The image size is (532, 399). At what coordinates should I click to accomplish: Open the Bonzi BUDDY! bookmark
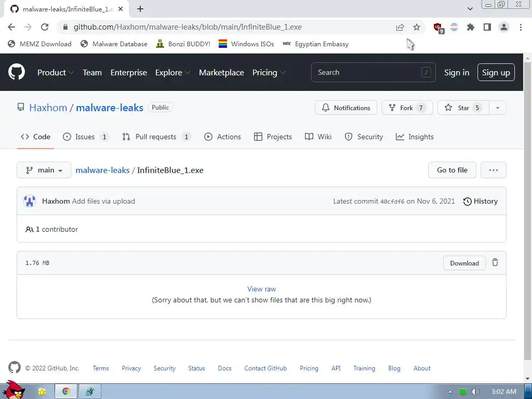point(183,44)
